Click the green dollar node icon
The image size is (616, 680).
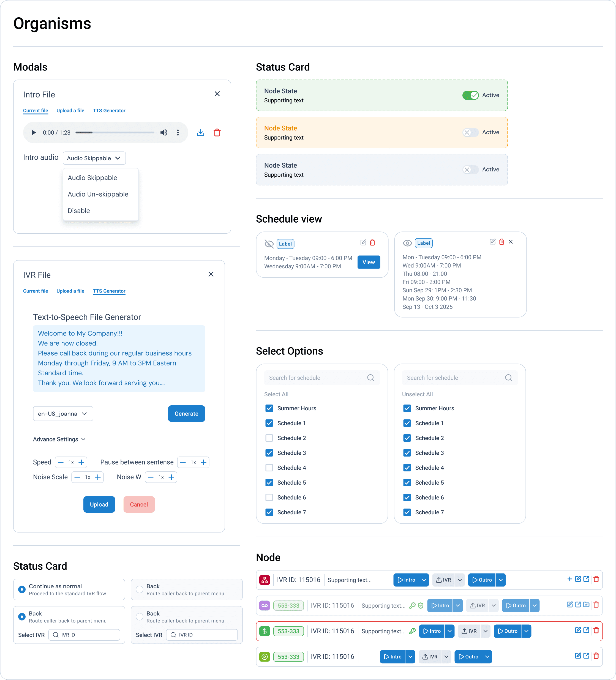265,631
